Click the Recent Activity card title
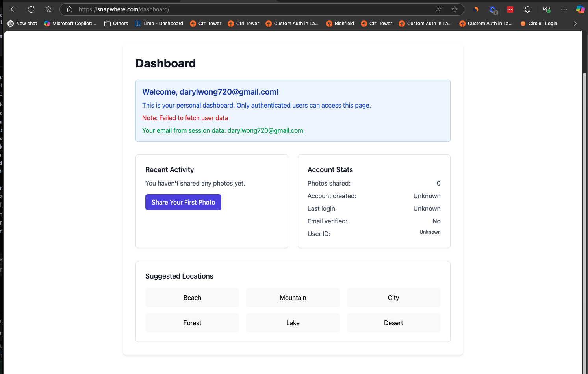588x374 pixels. (169, 170)
